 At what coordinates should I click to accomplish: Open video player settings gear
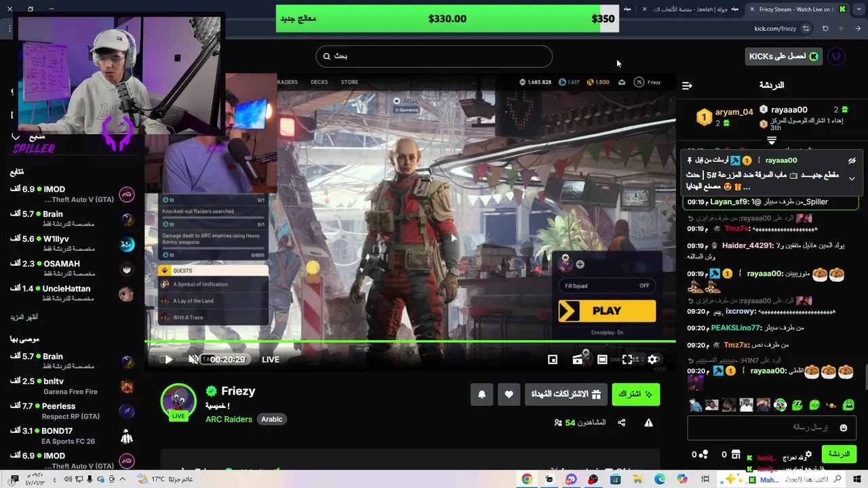coord(652,360)
